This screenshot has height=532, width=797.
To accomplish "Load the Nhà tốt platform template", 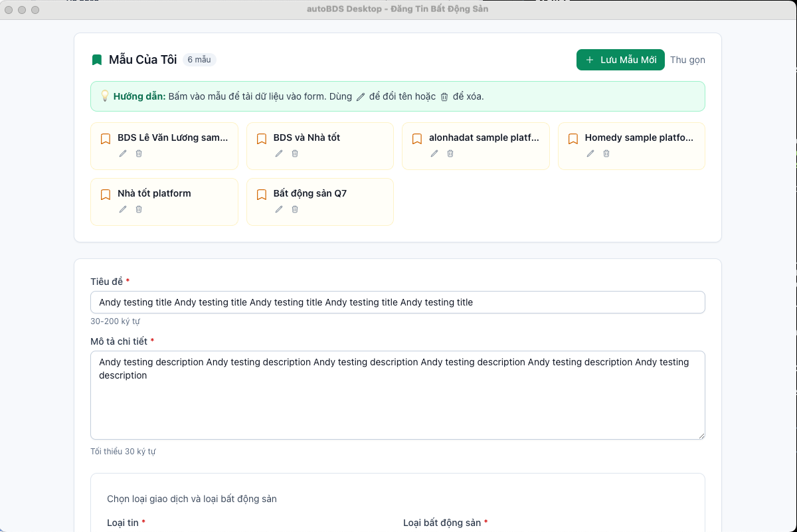I will click(x=164, y=202).
